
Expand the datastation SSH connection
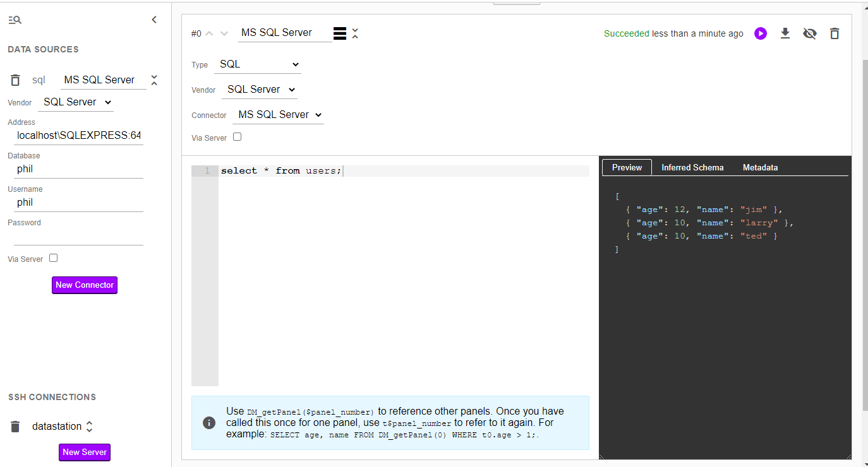point(89,427)
